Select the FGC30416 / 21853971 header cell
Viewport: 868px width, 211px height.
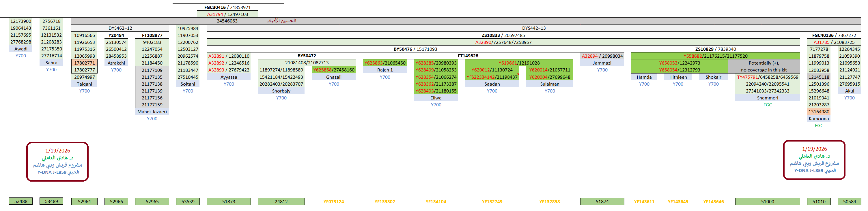227,7
